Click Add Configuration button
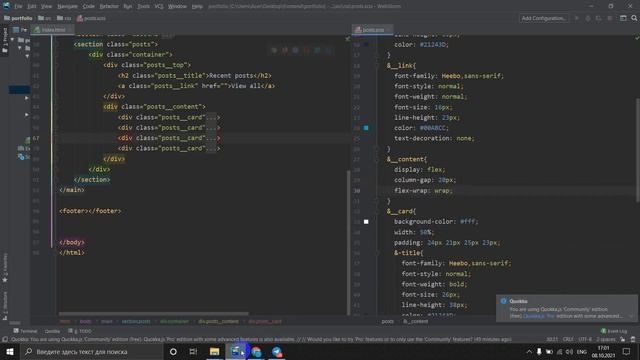The image size is (640, 360). point(544,18)
